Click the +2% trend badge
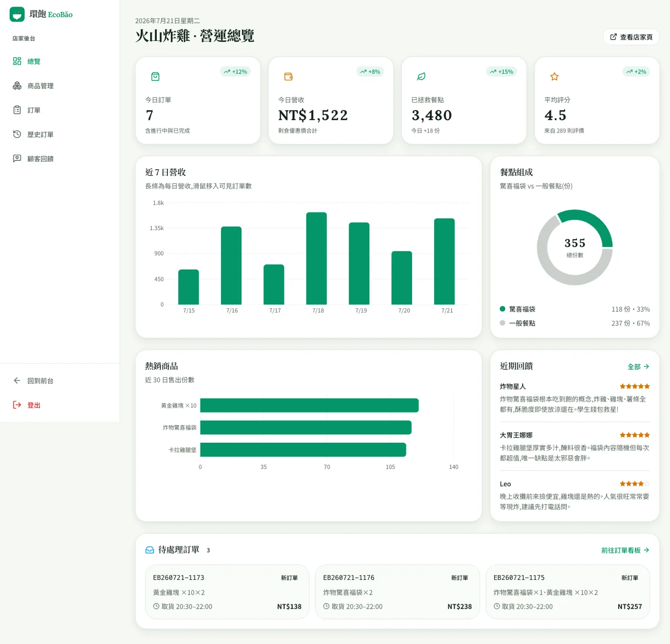Image resolution: width=670 pixels, height=644 pixels. (x=636, y=72)
